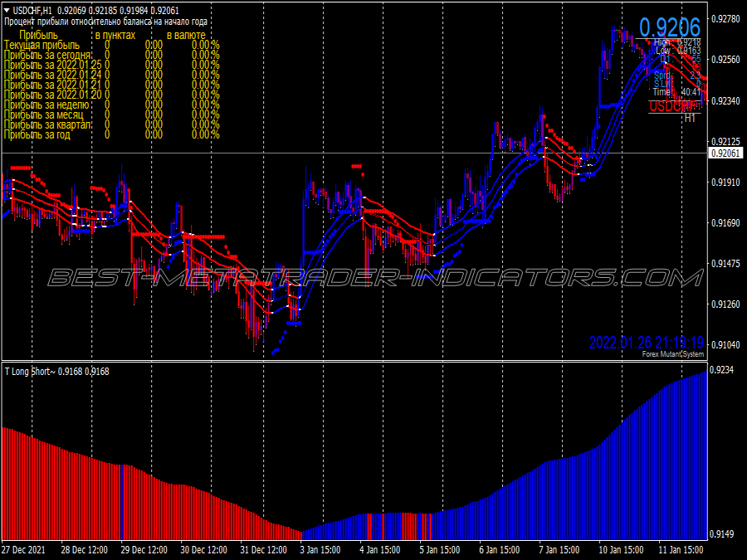Click the red USDCHF symbol label
The image size is (747, 560).
[672, 106]
